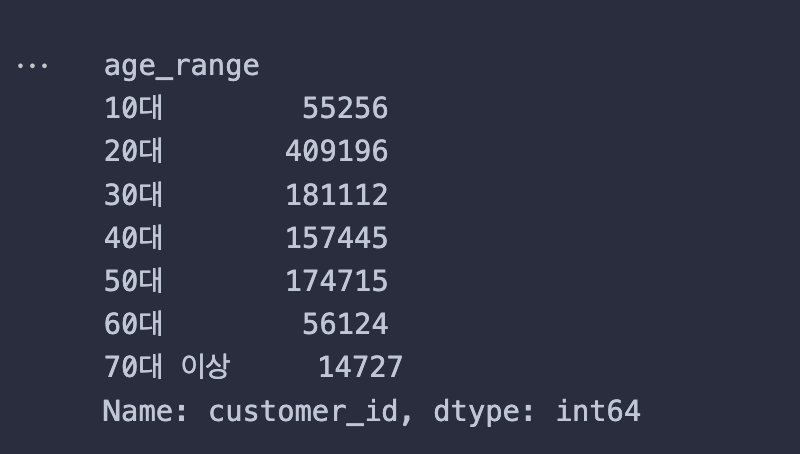
Task: Click the 10대 row label
Action: (133, 108)
